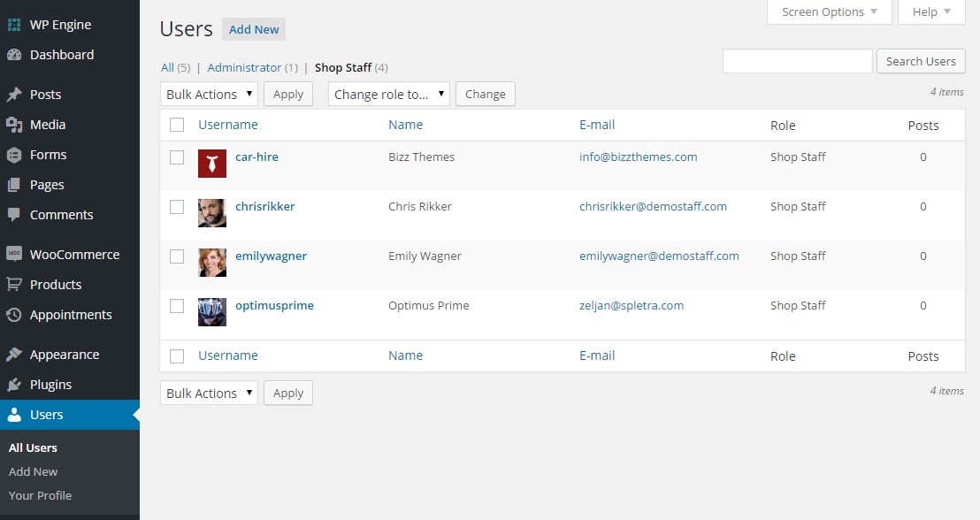This screenshot has width=980, height=520.
Task: Click the Search Users button
Action: [921, 61]
